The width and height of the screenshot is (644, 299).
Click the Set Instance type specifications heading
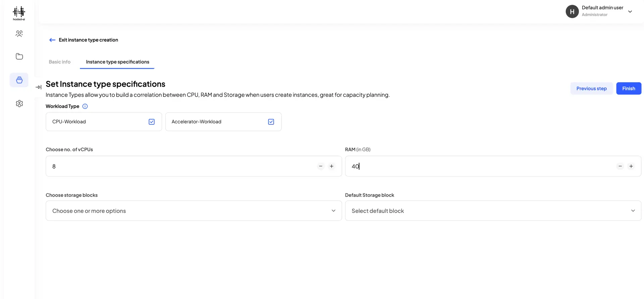pos(106,84)
